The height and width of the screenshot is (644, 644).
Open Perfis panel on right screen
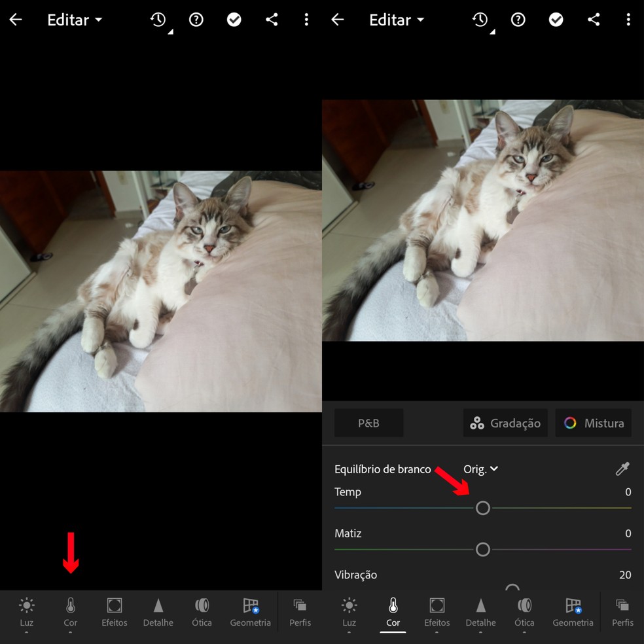pyautogui.click(x=622, y=612)
